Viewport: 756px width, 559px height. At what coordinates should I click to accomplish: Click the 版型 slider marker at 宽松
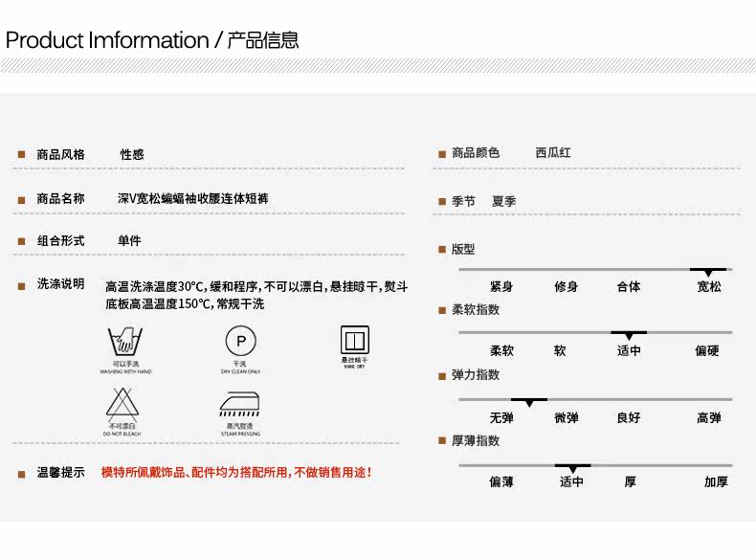tap(708, 272)
